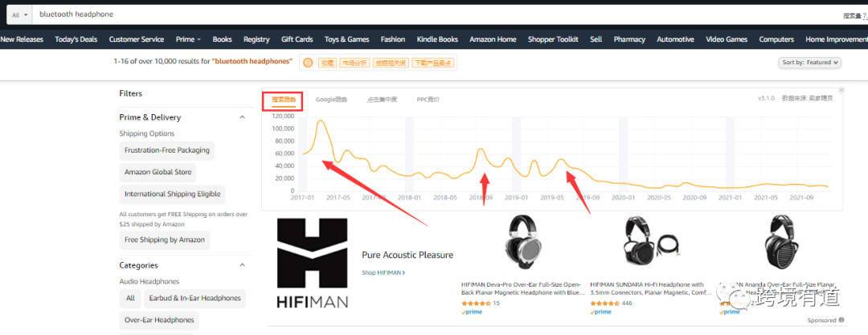This screenshot has width=868, height=335.
Task: Click the HIFIMAN brand logo
Action: click(x=312, y=263)
